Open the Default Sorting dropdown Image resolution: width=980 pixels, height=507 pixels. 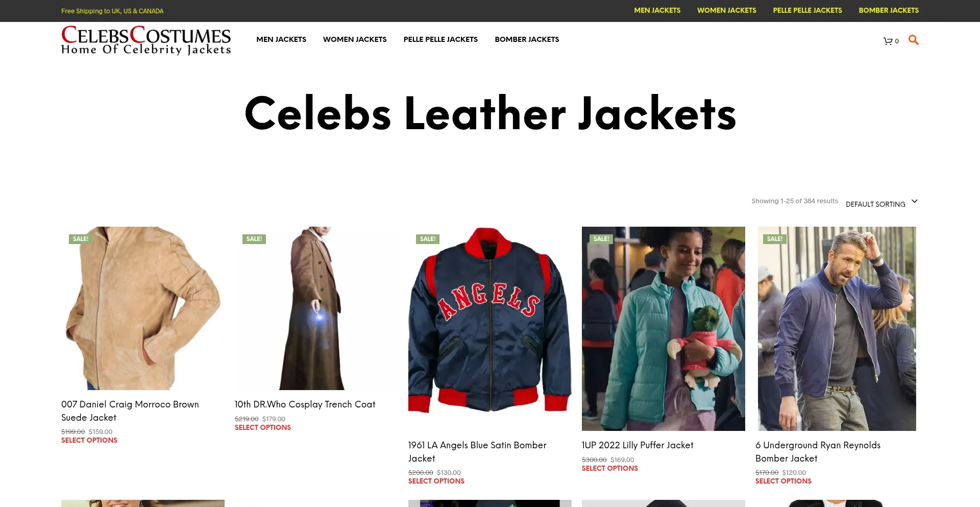tap(881, 204)
